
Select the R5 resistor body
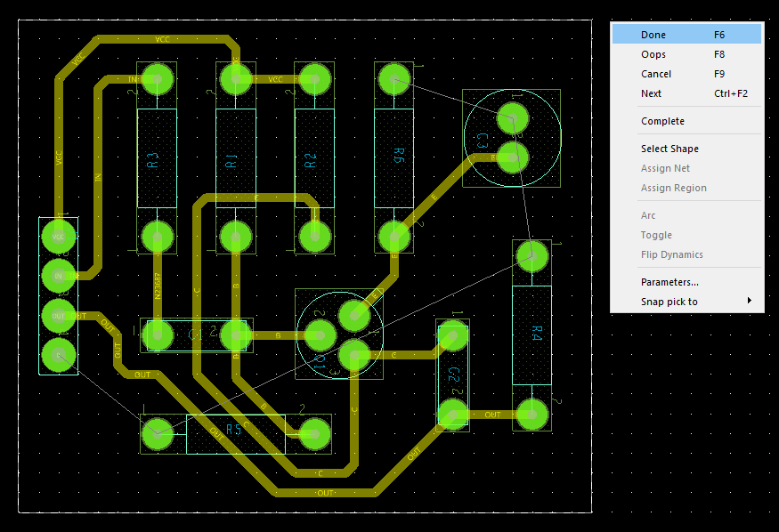[x=236, y=434]
